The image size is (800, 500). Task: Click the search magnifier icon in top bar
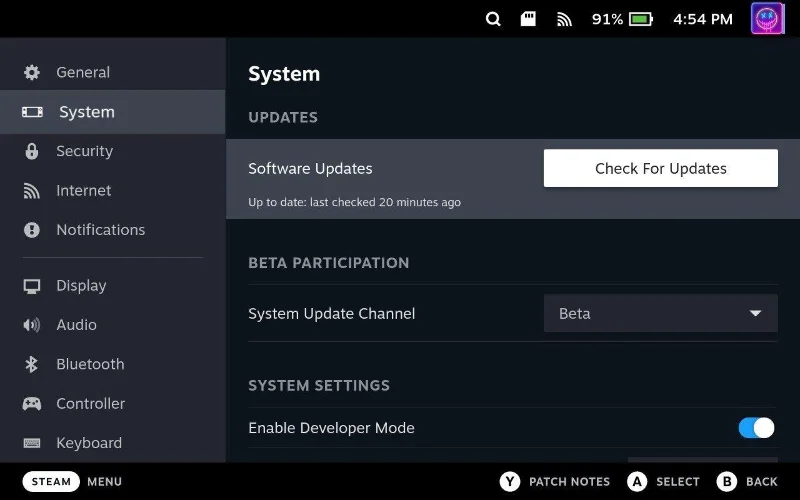493,19
